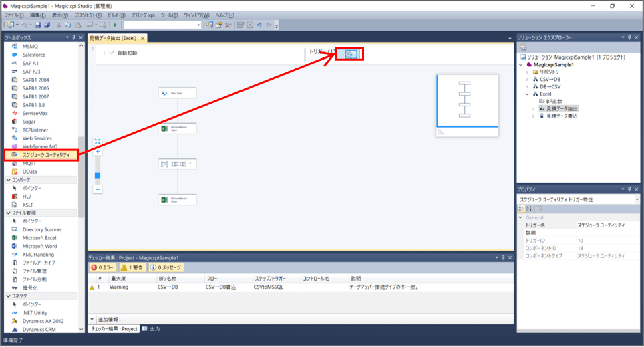Image resolution: width=644 pixels, height=347 pixels.
Task: Select the Microsoft Excel toolbox component
Action: [x=39, y=237]
